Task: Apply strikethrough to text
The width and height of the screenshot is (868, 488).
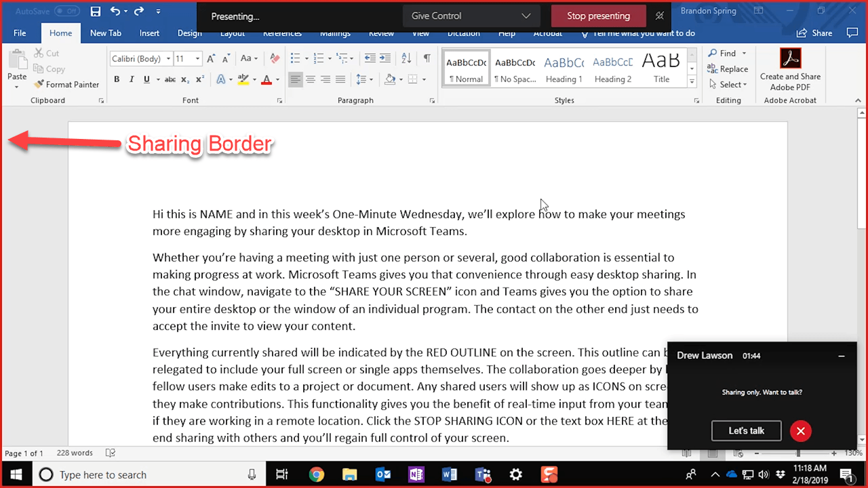Action: click(170, 79)
